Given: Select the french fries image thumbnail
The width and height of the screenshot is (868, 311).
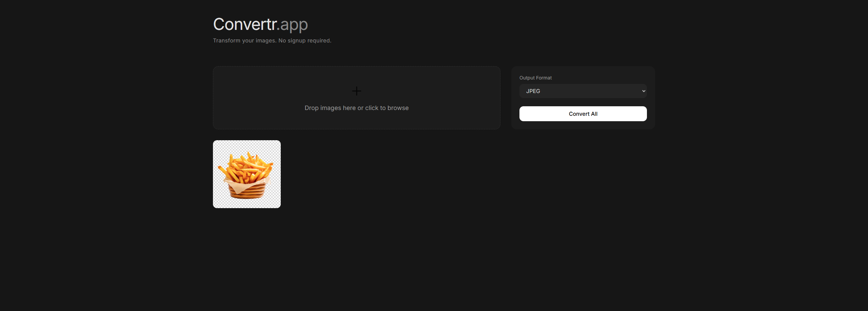Looking at the screenshot, I should pyautogui.click(x=247, y=174).
